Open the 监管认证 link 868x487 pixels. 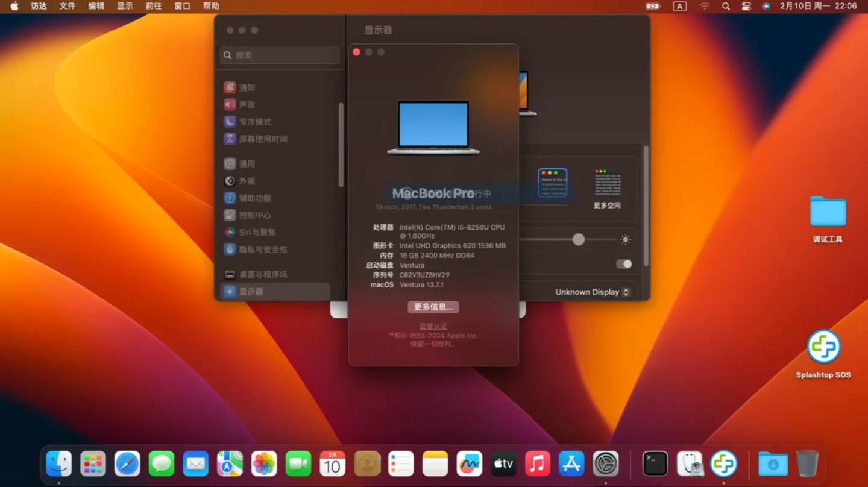[x=433, y=325]
